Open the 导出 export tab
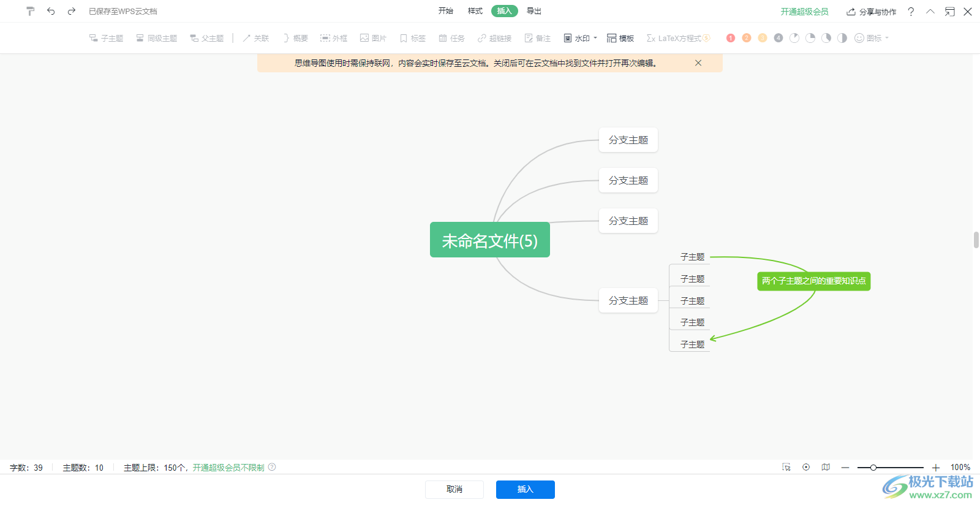The width and height of the screenshot is (980, 505). tap(534, 11)
